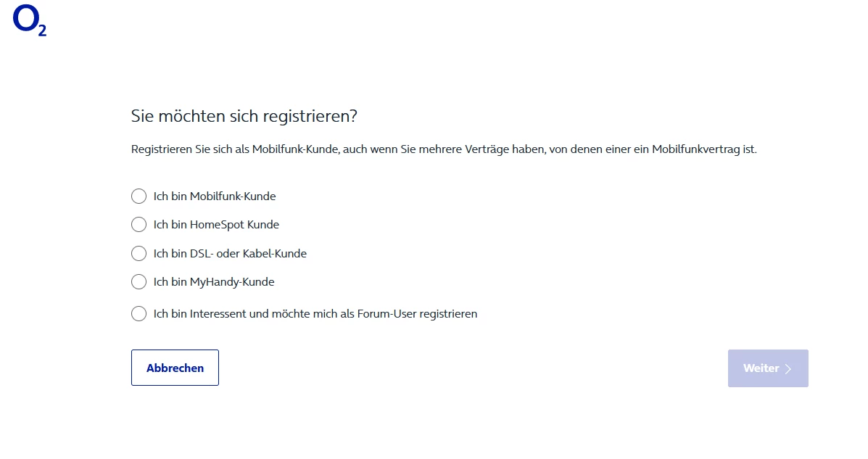This screenshot has width=868, height=459.
Task: Click the subscript 2 in the logo
Action: point(42,30)
